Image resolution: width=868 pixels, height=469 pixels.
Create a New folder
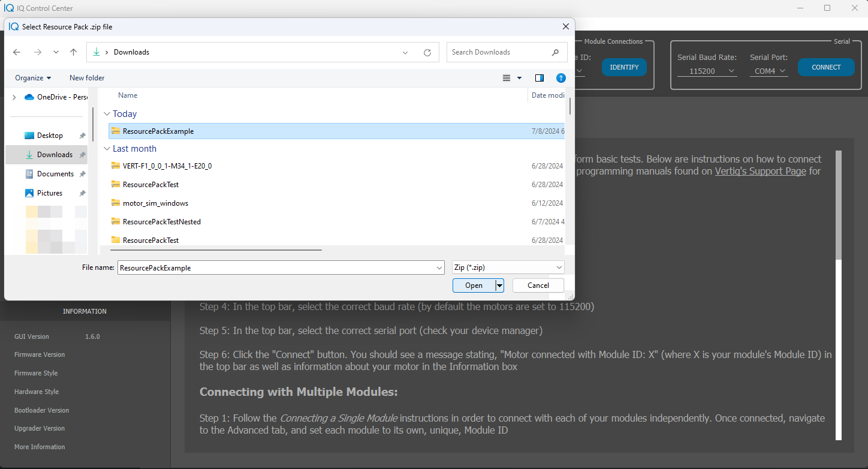87,78
